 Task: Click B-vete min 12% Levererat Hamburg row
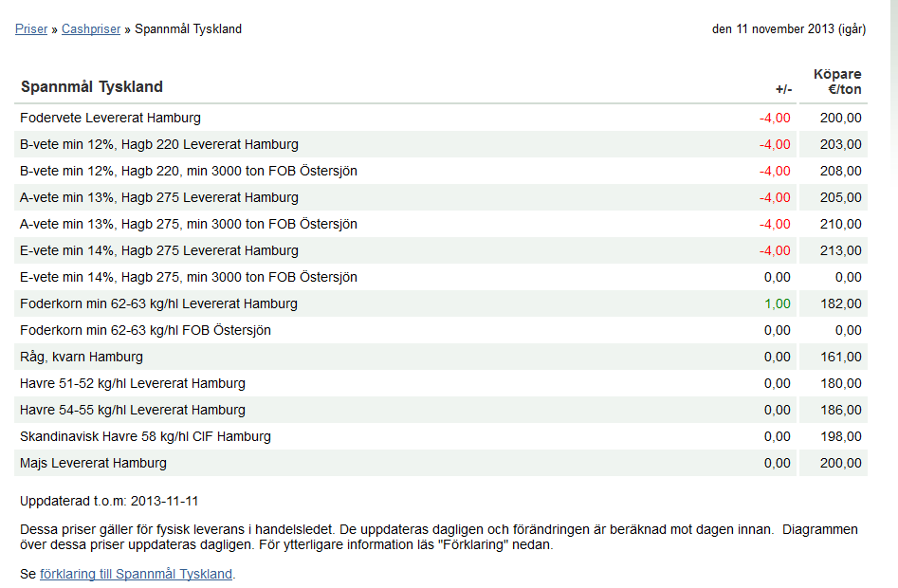coord(441,144)
